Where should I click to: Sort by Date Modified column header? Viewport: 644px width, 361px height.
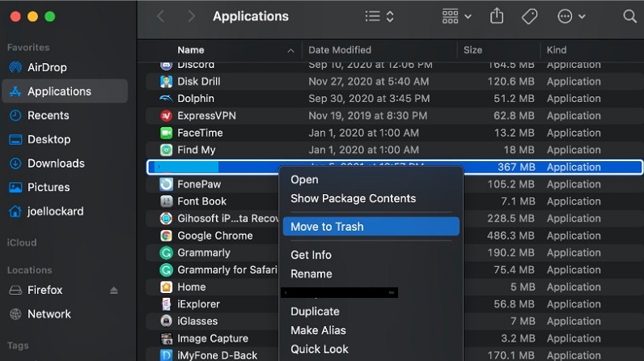click(x=340, y=50)
